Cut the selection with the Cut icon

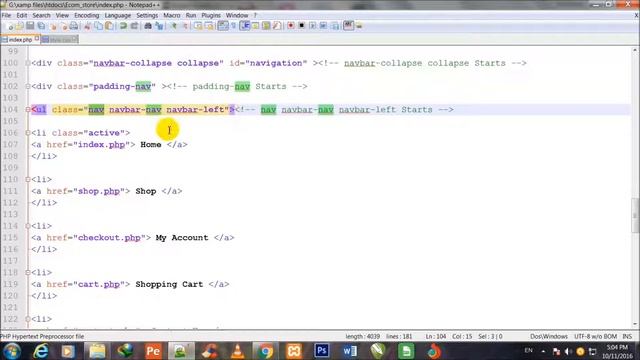coord(87,26)
